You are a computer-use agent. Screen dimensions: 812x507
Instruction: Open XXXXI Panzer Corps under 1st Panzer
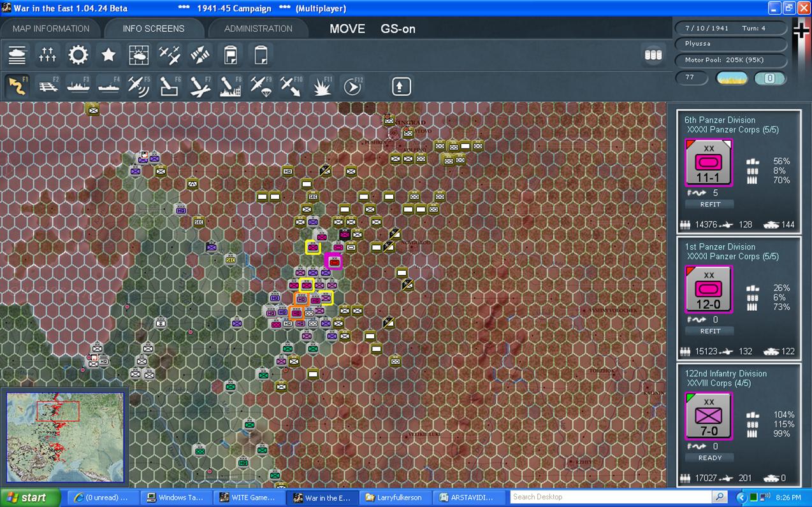732,257
